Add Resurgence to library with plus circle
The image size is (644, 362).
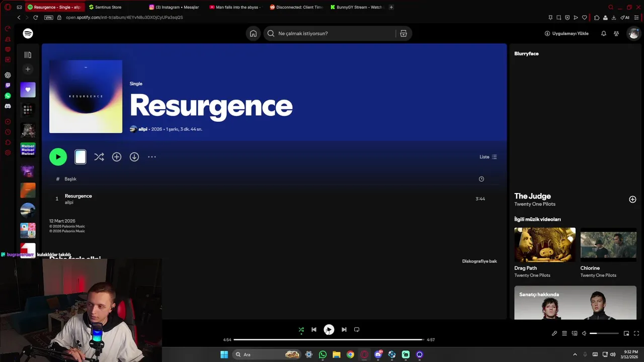[117, 157]
